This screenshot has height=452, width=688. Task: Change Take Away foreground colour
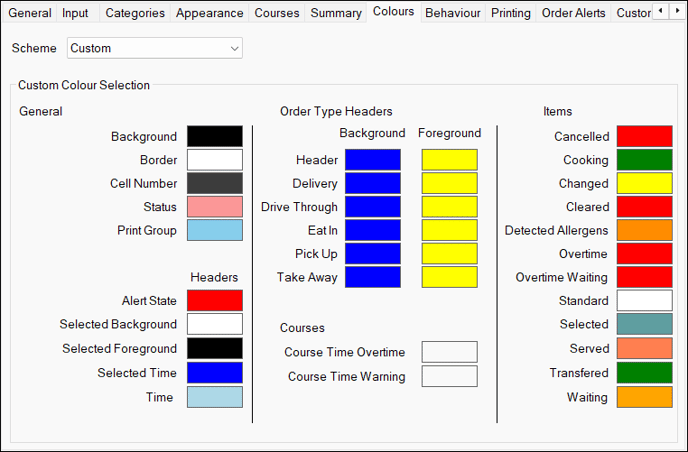450,277
